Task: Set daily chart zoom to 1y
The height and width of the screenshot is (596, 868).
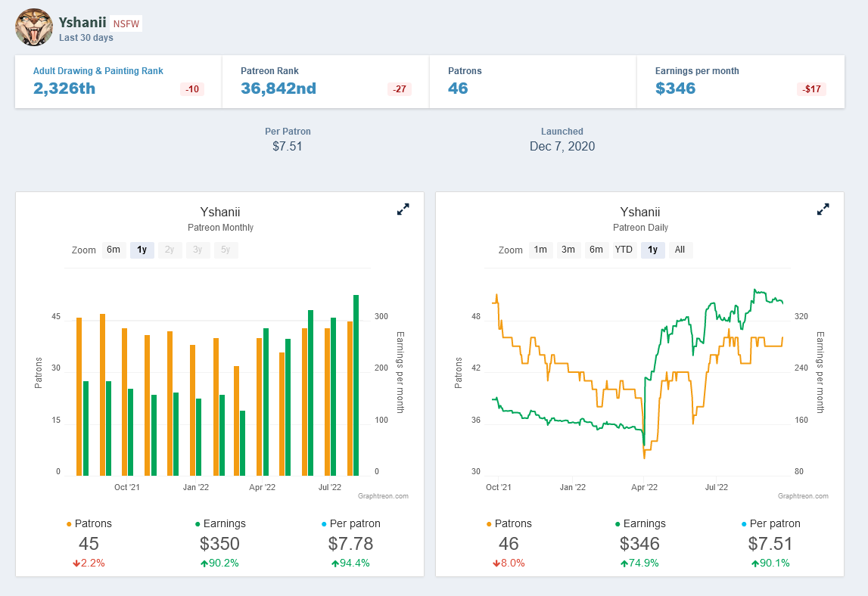Action: click(x=652, y=250)
